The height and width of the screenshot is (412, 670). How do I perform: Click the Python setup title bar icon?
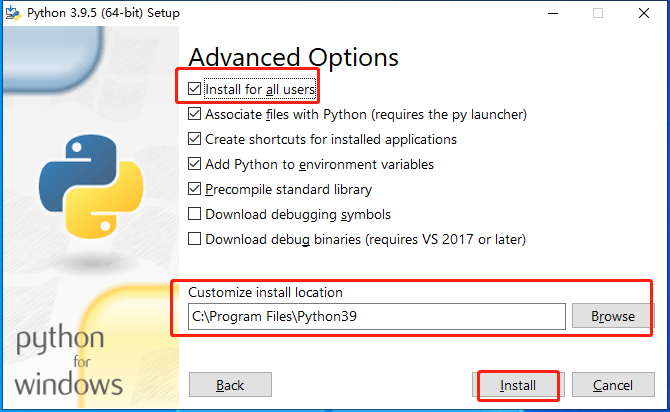(12, 13)
